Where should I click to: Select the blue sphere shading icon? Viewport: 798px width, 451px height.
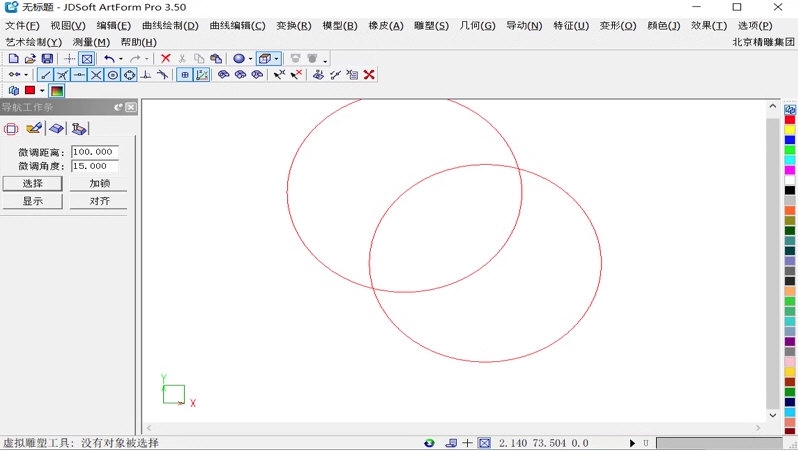pyautogui.click(x=239, y=59)
